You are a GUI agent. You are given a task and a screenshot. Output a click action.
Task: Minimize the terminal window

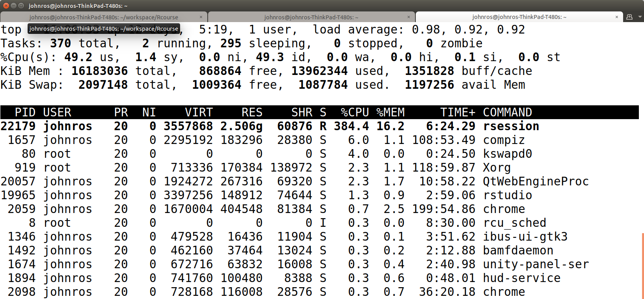pos(13,6)
